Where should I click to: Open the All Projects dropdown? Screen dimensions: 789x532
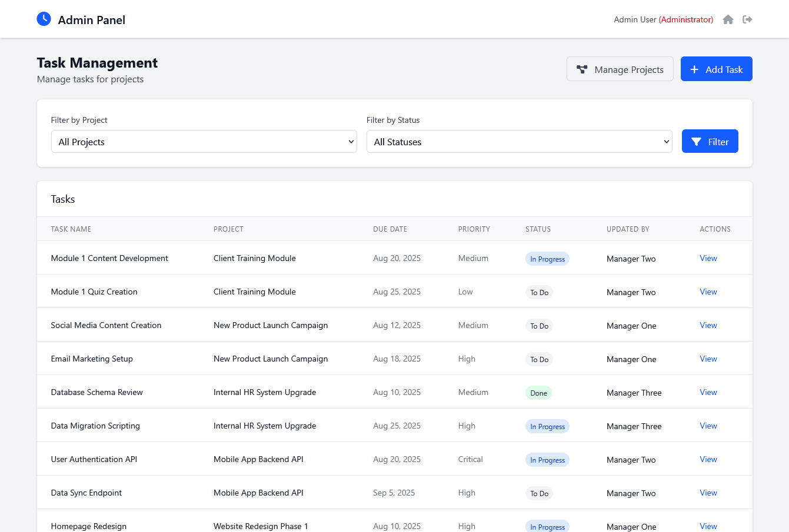[x=204, y=141]
